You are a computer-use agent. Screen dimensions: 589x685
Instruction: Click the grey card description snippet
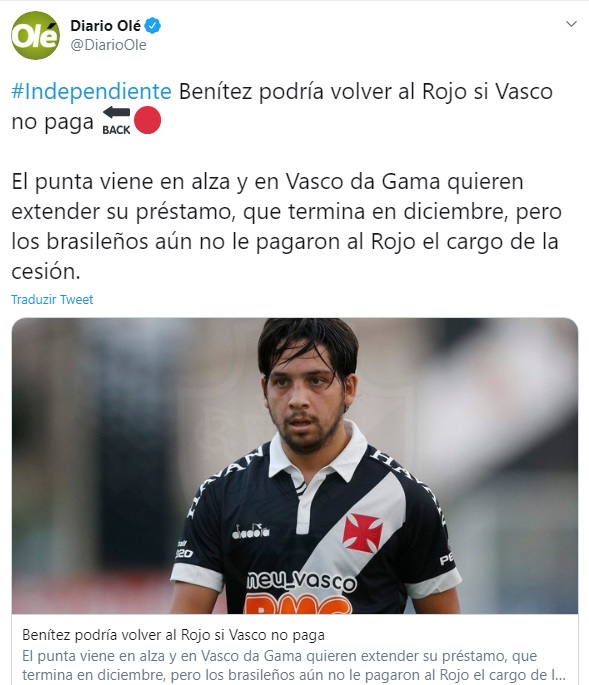pos(294,665)
